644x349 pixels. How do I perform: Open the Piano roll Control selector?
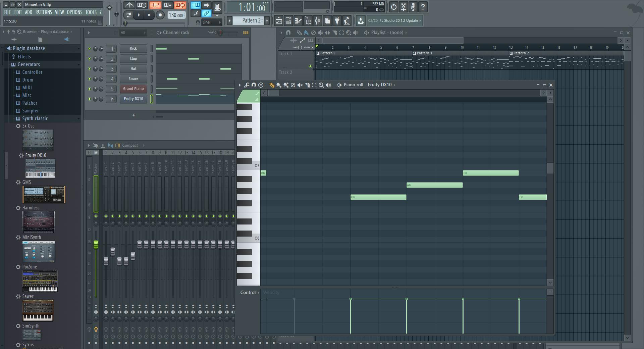click(250, 293)
